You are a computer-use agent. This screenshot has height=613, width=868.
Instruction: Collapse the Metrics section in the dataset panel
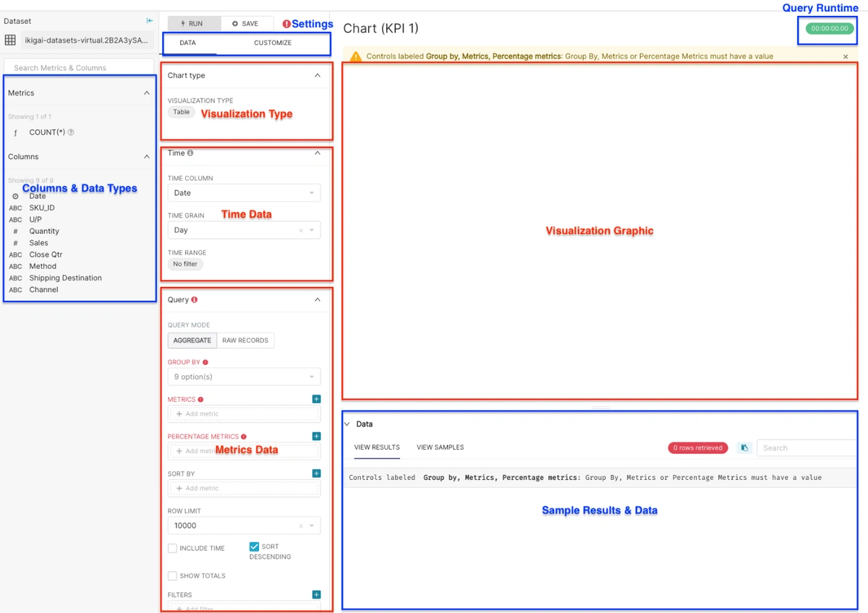click(147, 93)
